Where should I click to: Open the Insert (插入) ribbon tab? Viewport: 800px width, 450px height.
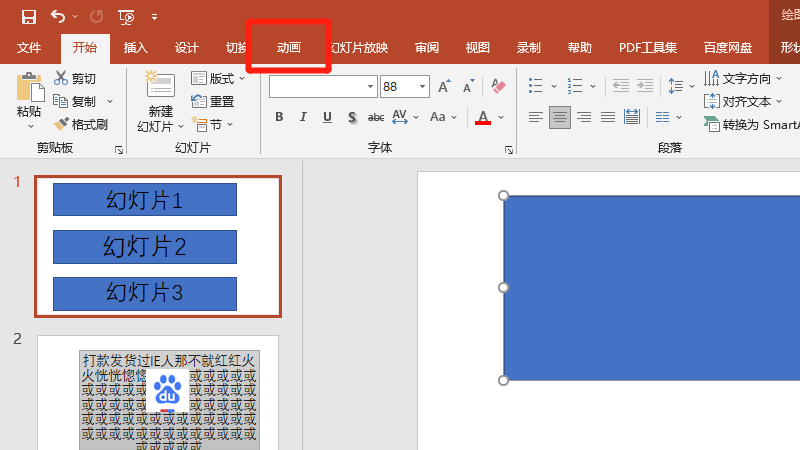[x=135, y=48]
